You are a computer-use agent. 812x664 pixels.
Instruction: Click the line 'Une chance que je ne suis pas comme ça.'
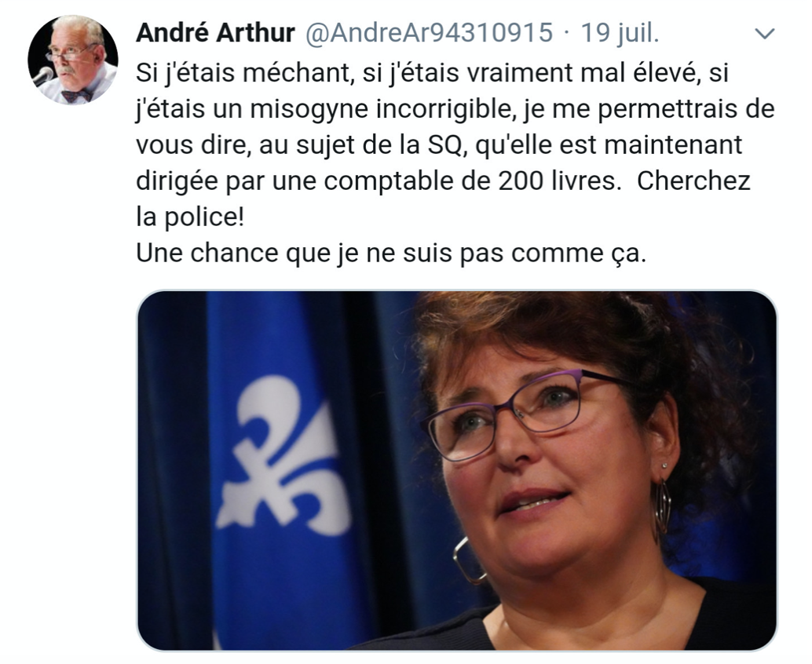391,253
